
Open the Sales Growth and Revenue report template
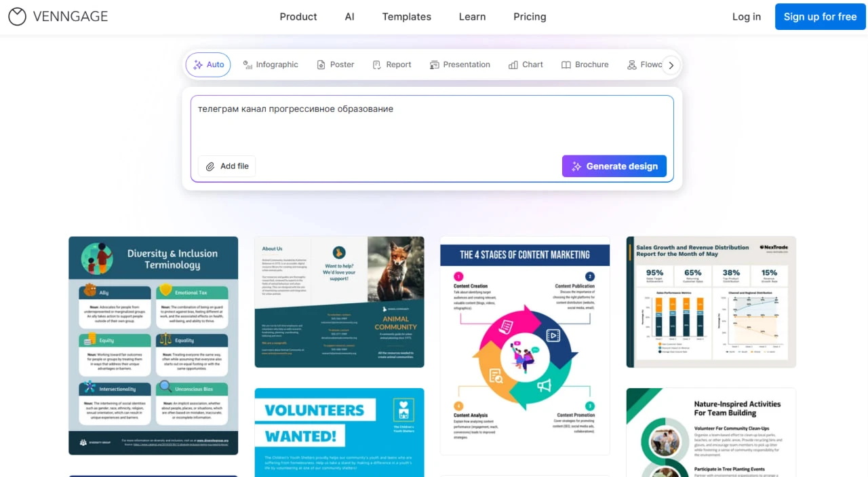pyautogui.click(x=711, y=302)
